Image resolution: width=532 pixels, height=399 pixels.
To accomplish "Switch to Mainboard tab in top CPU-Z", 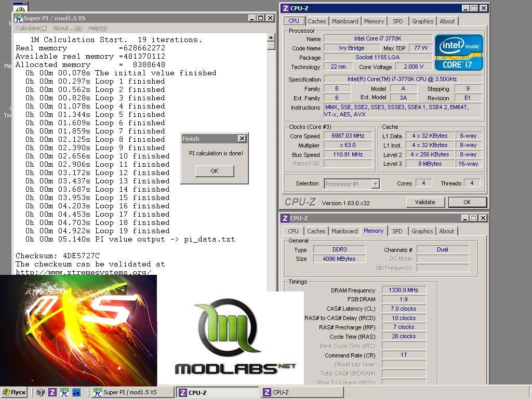I will [345, 21].
